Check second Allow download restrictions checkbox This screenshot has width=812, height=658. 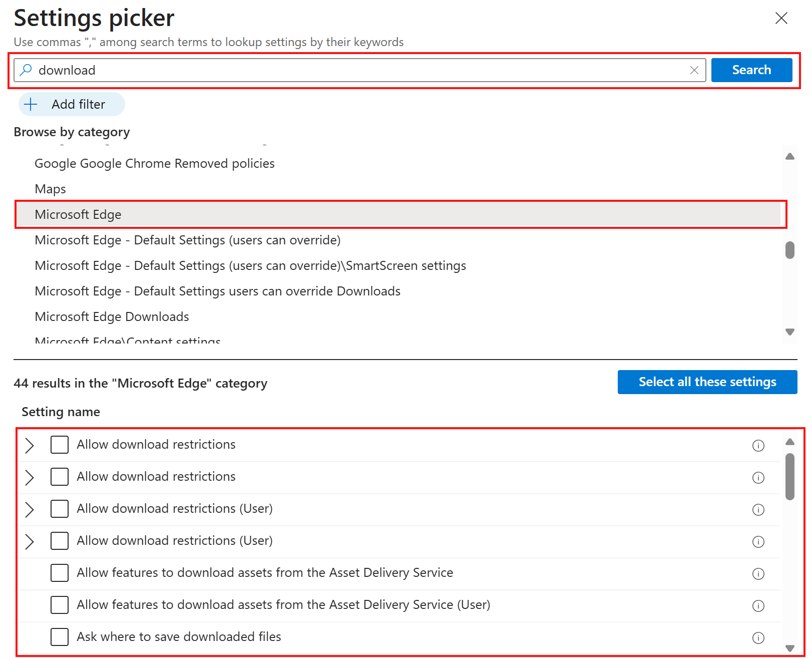60,477
